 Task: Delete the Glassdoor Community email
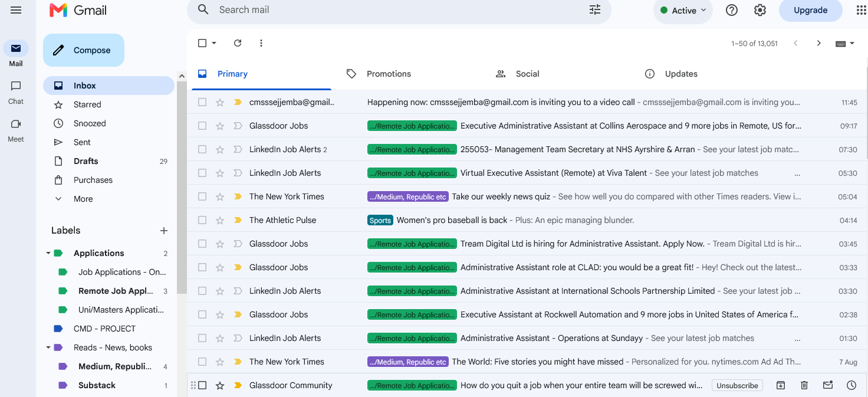(804, 385)
